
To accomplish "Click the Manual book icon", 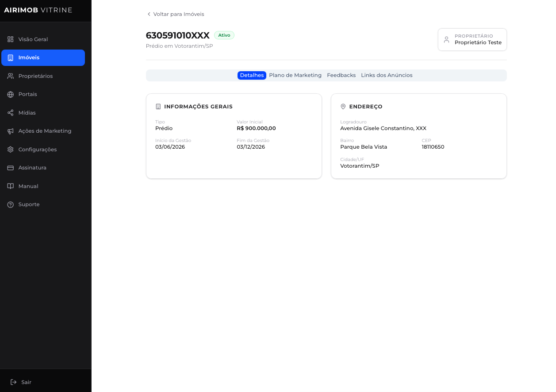I will [x=11, y=186].
